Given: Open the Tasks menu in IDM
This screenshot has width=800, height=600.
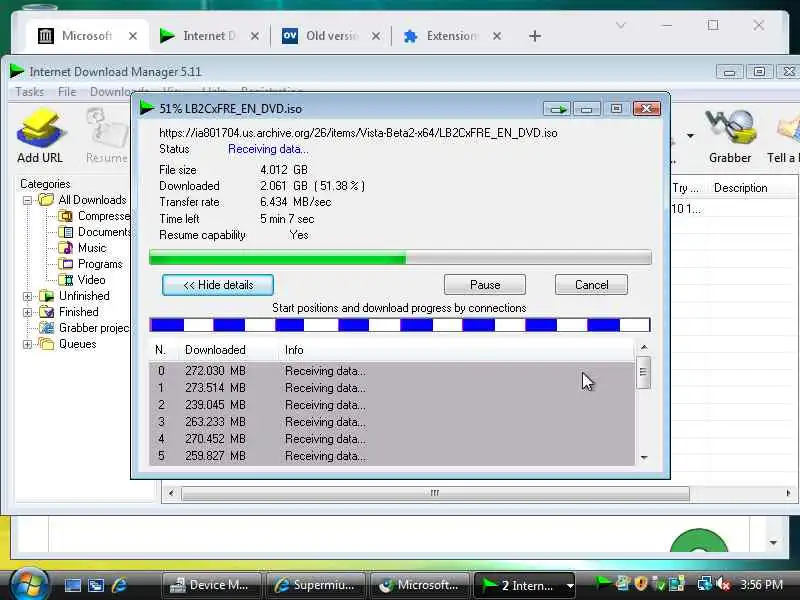Looking at the screenshot, I should pyautogui.click(x=30, y=92).
